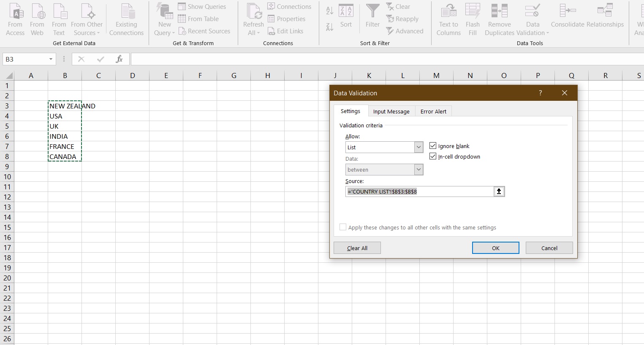
Task: Select cell containing INDIA
Action: click(65, 136)
